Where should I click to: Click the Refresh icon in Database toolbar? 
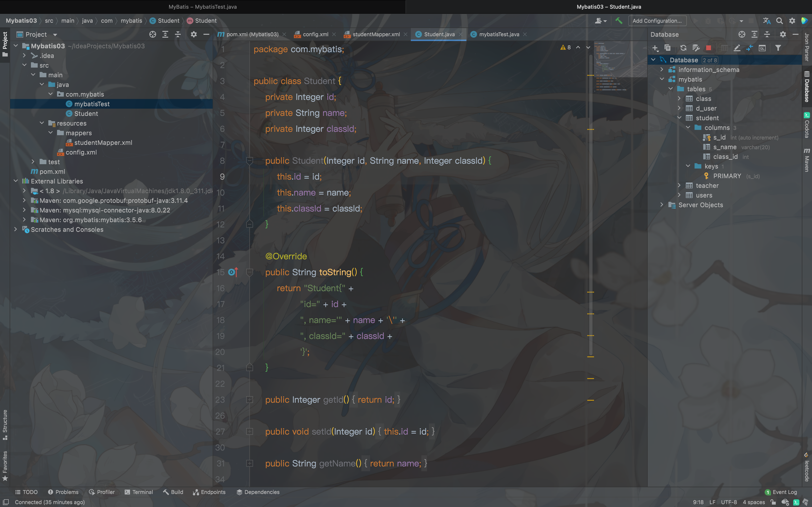[x=683, y=48]
